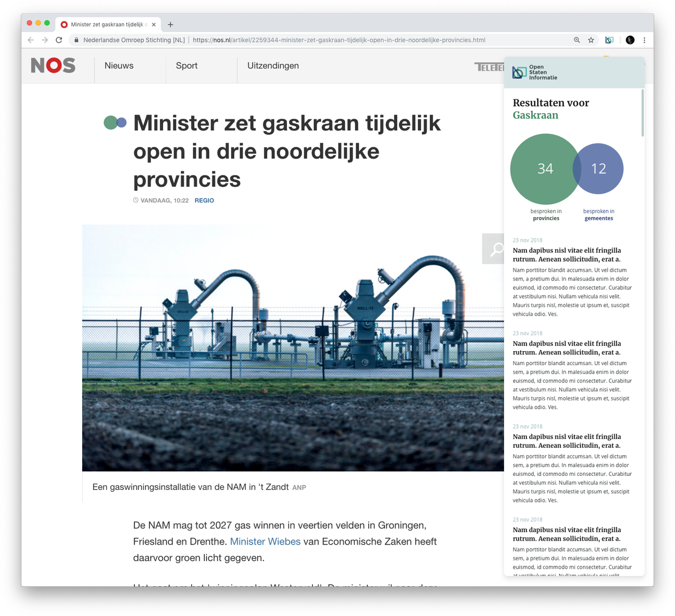The image size is (675, 616).
Task: Click 'besproken in provincies' label
Action: tap(546, 215)
